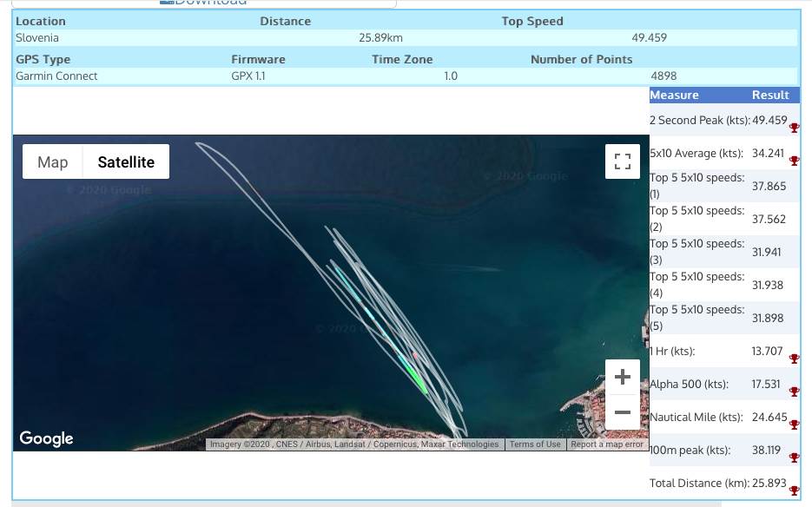This screenshot has height=507, width=812.
Task: Click the trophy icon beside 2 Second Peak
Action: (794, 128)
